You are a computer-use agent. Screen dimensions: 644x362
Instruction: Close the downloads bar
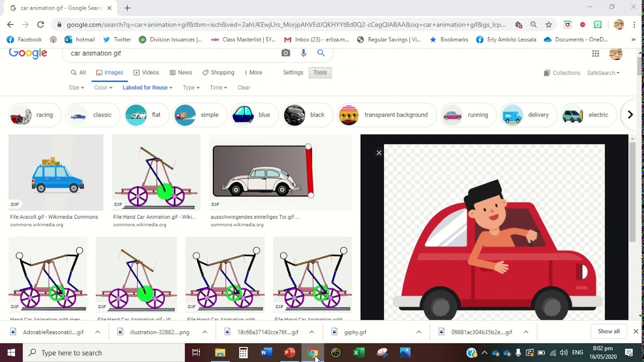click(x=635, y=332)
